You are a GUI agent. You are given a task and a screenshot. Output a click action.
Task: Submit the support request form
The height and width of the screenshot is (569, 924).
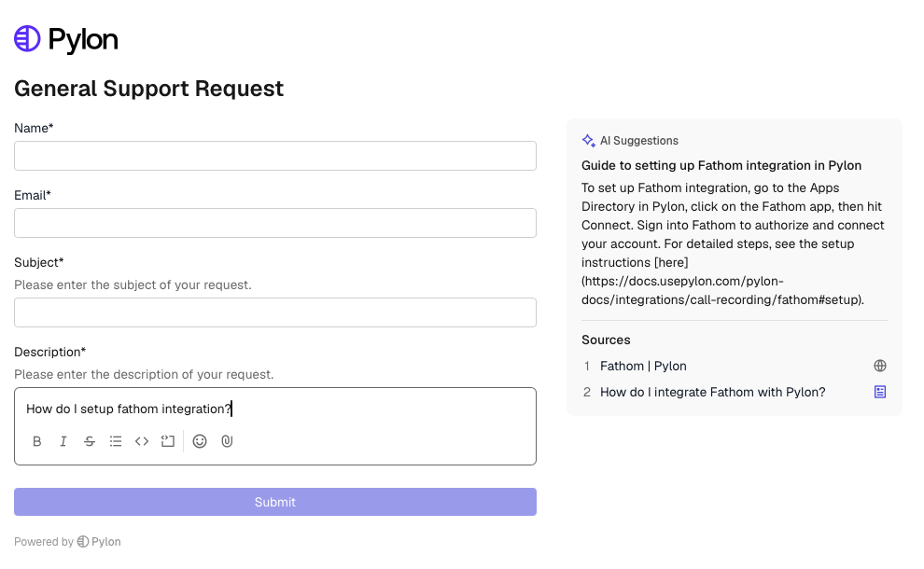coord(275,502)
